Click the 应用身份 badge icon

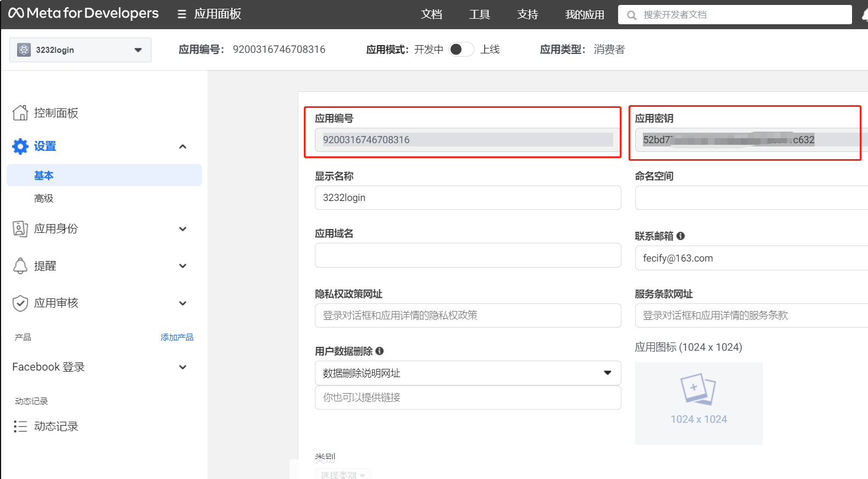click(x=20, y=228)
